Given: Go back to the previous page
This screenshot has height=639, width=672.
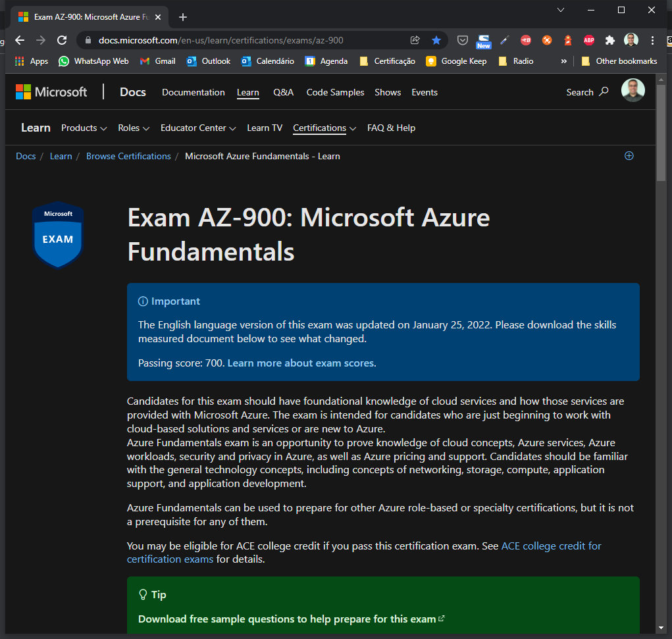Looking at the screenshot, I should tap(20, 40).
